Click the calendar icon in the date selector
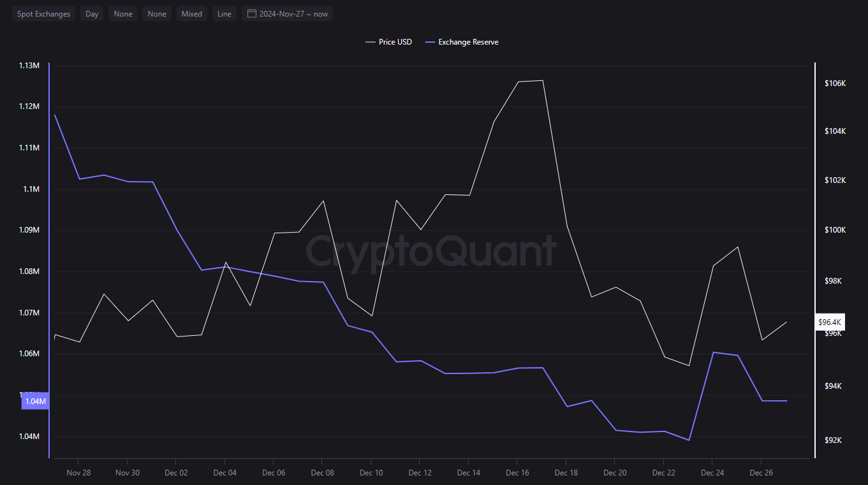 (x=251, y=13)
